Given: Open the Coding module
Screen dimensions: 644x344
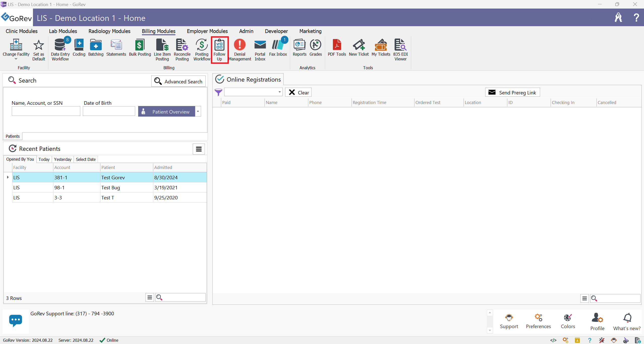Looking at the screenshot, I should coord(79,48).
